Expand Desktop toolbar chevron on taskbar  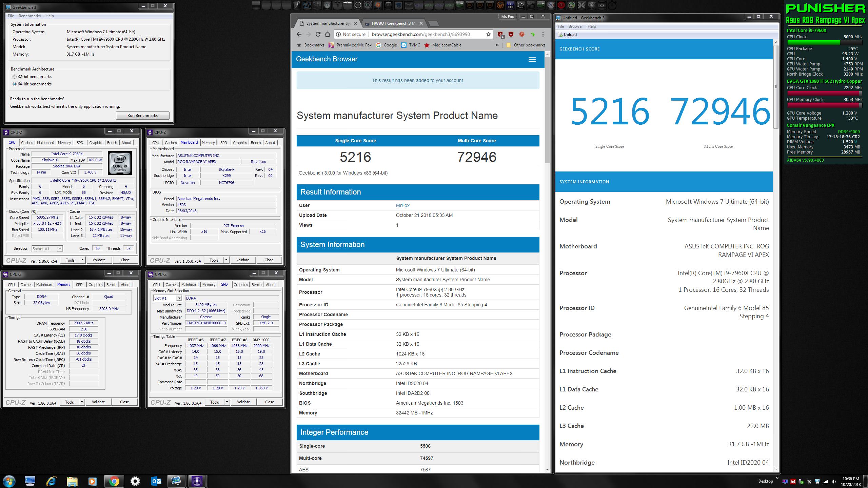pyautogui.click(x=777, y=479)
